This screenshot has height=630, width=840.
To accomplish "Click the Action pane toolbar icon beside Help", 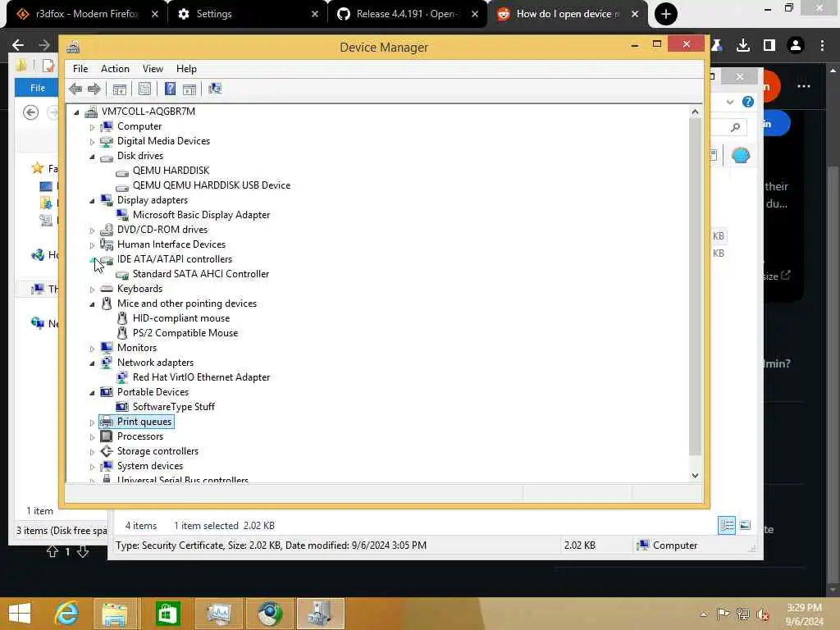I will click(189, 89).
